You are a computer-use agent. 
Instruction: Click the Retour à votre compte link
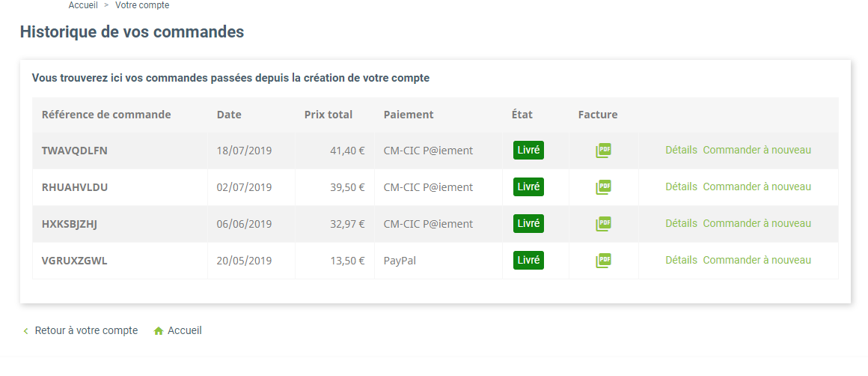pos(86,330)
